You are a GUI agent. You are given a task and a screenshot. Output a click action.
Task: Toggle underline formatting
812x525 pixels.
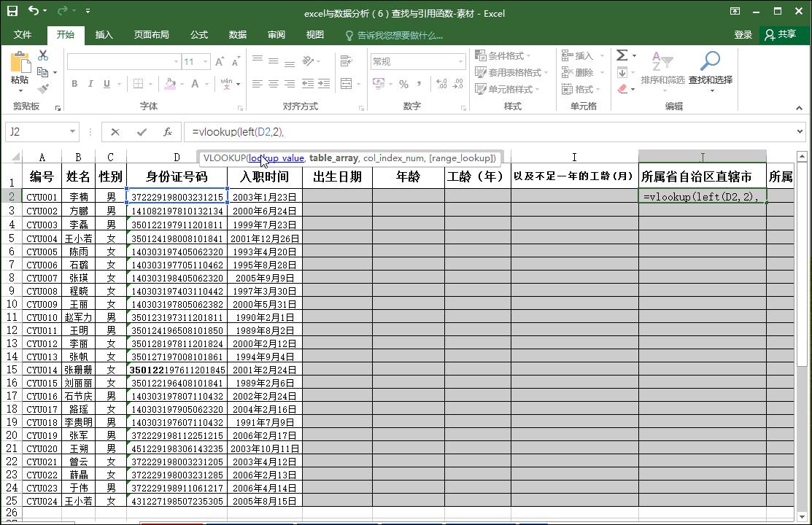[x=107, y=84]
